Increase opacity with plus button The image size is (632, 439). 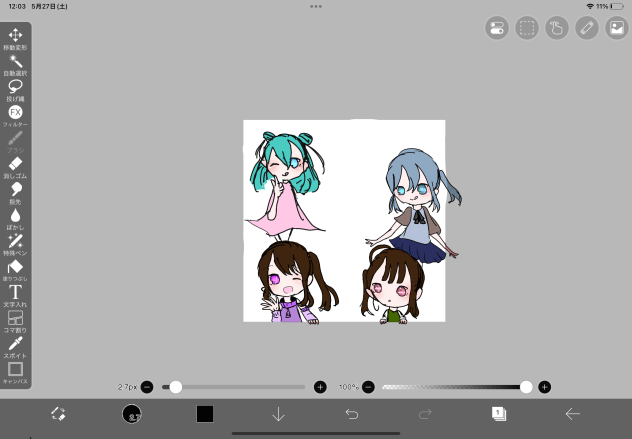pos(545,387)
